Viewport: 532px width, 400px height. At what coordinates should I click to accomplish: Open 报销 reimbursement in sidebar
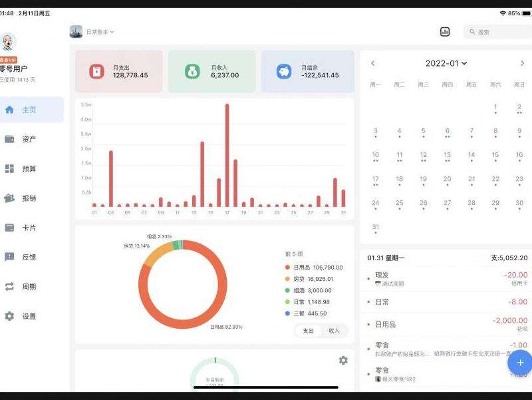click(x=31, y=198)
